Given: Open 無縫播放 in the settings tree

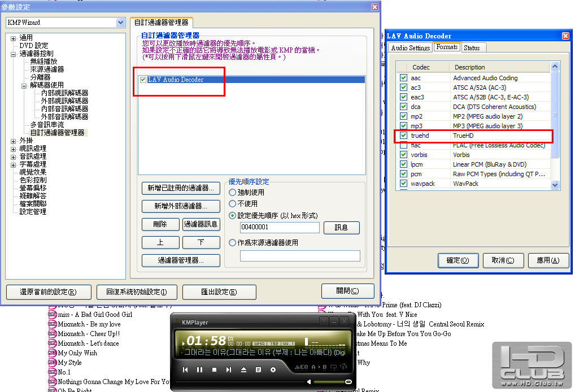Looking at the screenshot, I should click(43, 62).
